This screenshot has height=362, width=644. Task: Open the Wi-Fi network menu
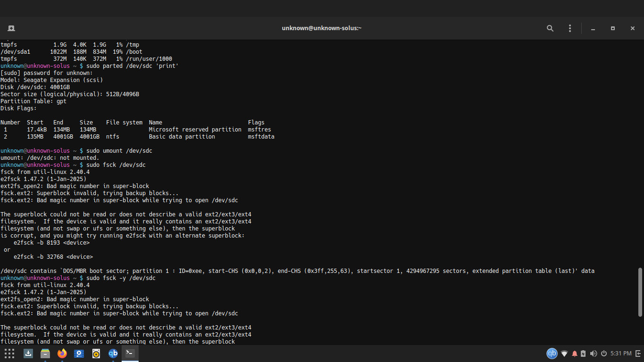(x=564, y=354)
